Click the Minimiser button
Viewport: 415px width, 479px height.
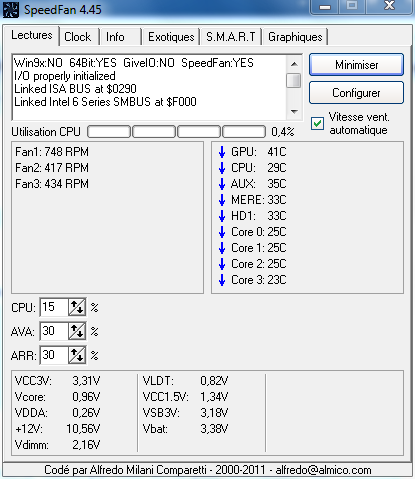(356, 65)
